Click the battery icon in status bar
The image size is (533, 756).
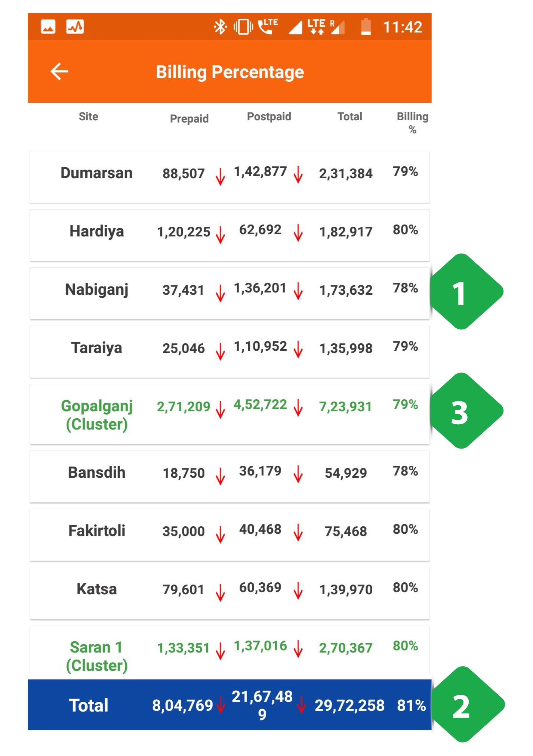366,27
